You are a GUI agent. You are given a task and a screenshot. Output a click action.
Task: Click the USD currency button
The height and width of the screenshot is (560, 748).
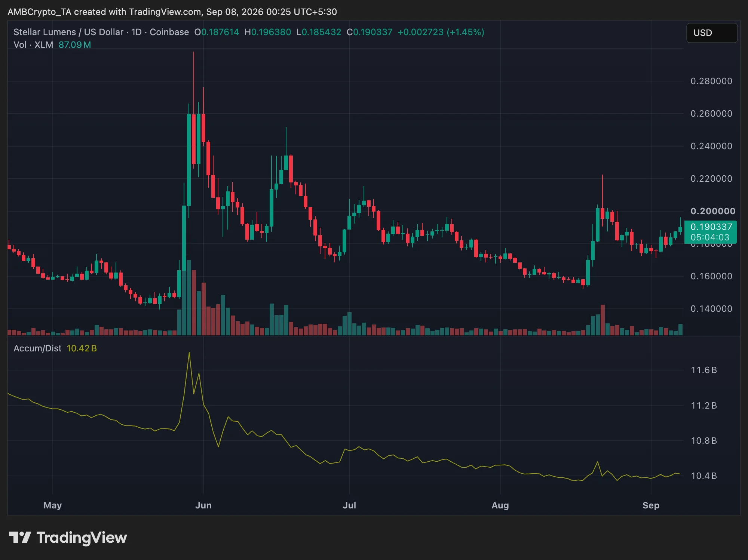(x=712, y=33)
